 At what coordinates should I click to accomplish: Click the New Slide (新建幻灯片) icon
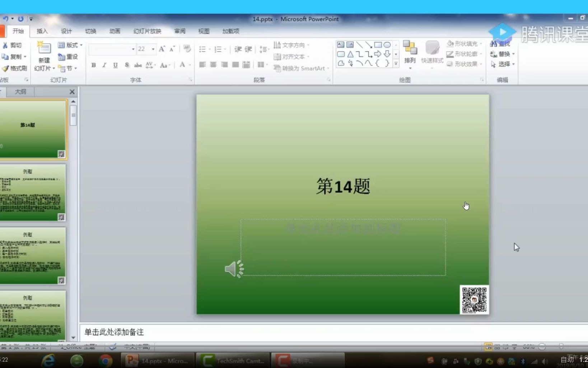pos(44,49)
